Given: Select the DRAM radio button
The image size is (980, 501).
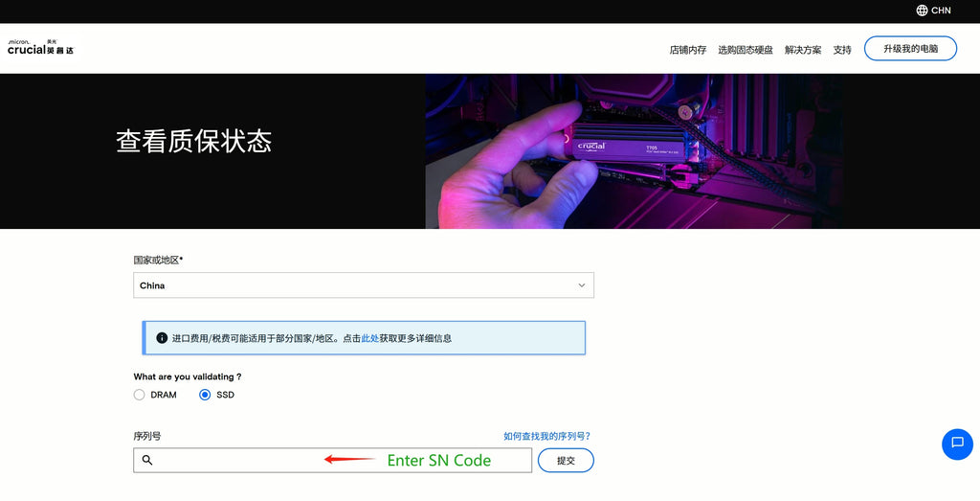Looking at the screenshot, I should [140, 395].
